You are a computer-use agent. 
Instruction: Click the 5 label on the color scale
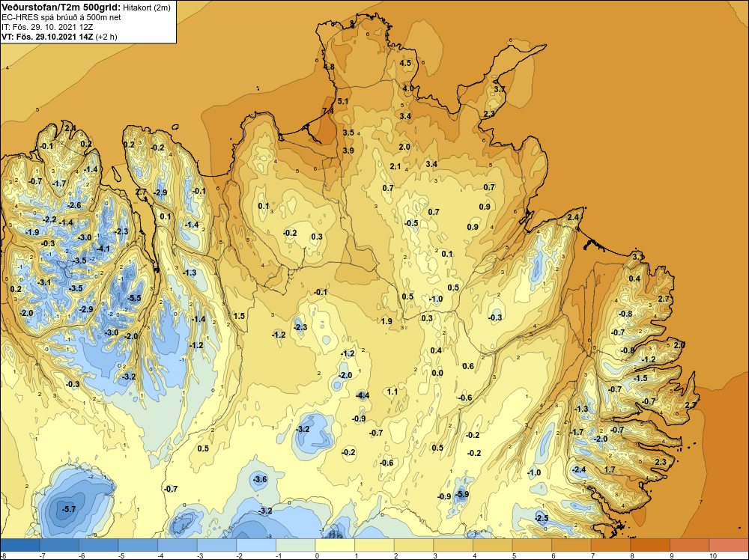coord(512,556)
